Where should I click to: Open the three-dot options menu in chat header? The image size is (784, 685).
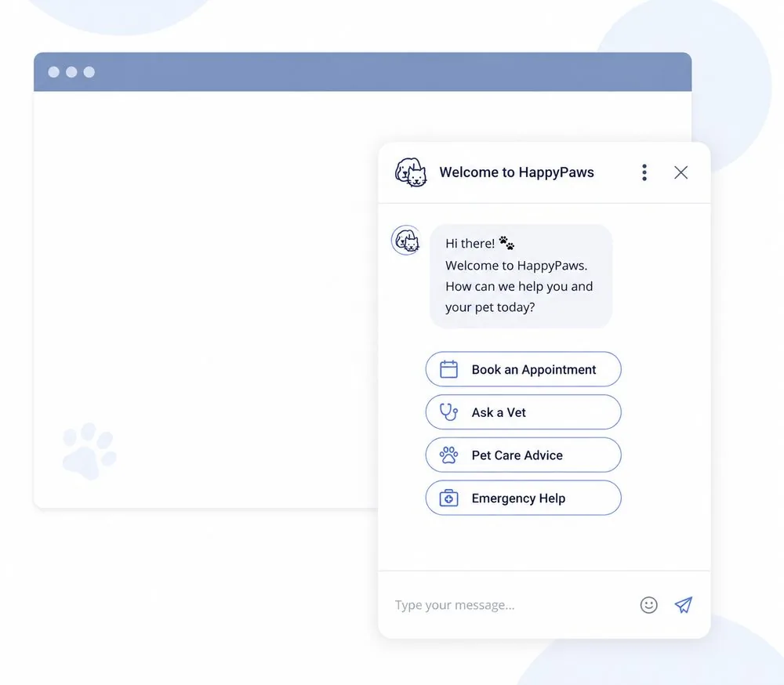[644, 172]
